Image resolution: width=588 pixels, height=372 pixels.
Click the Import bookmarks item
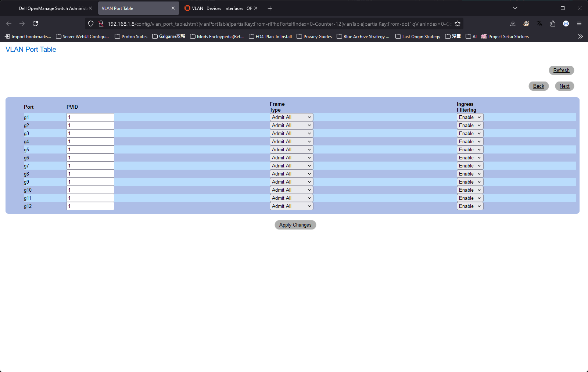point(28,36)
